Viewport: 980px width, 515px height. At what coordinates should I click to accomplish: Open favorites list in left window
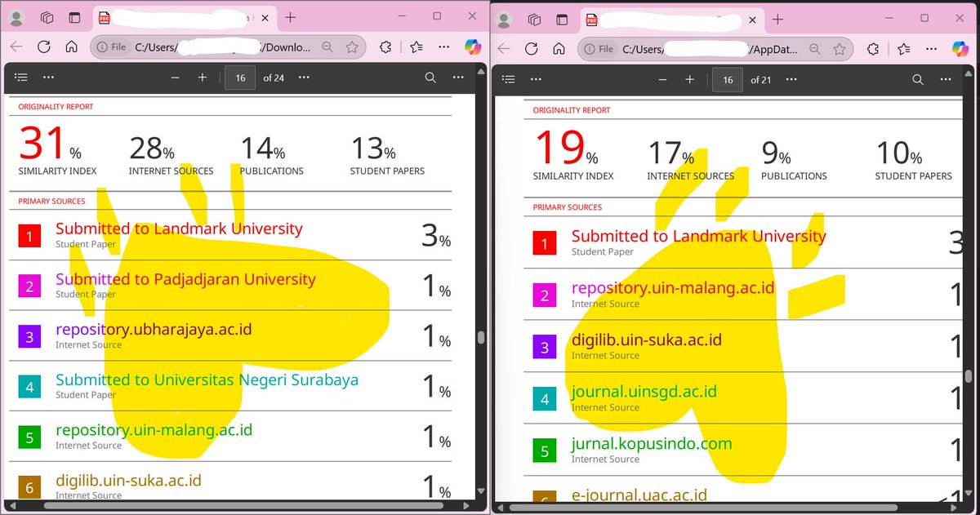pyautogui.click(x=416, y=47)
